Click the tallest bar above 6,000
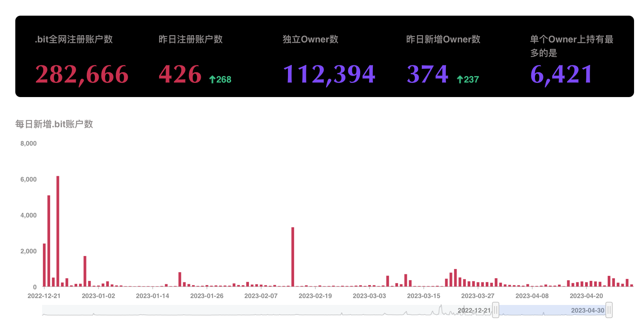Image resolution: width=644 pixels, height=321 pixels. pos(58,231)
